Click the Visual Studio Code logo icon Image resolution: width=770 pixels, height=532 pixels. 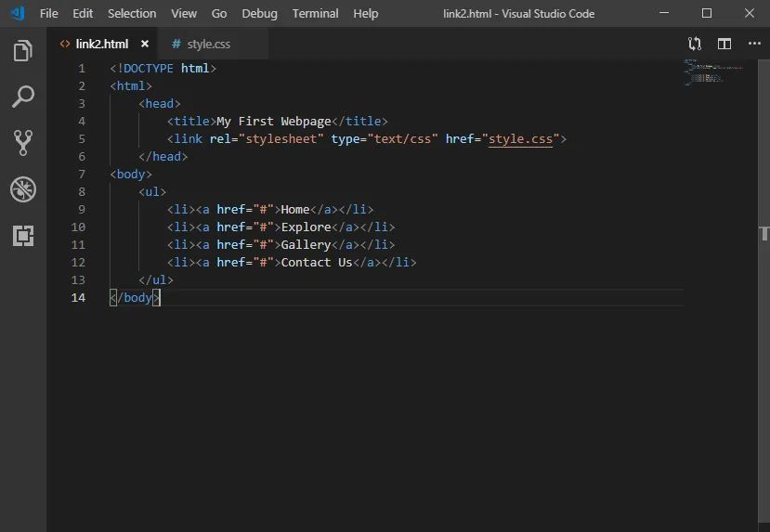pyautogui.click(x=18, y=13)
